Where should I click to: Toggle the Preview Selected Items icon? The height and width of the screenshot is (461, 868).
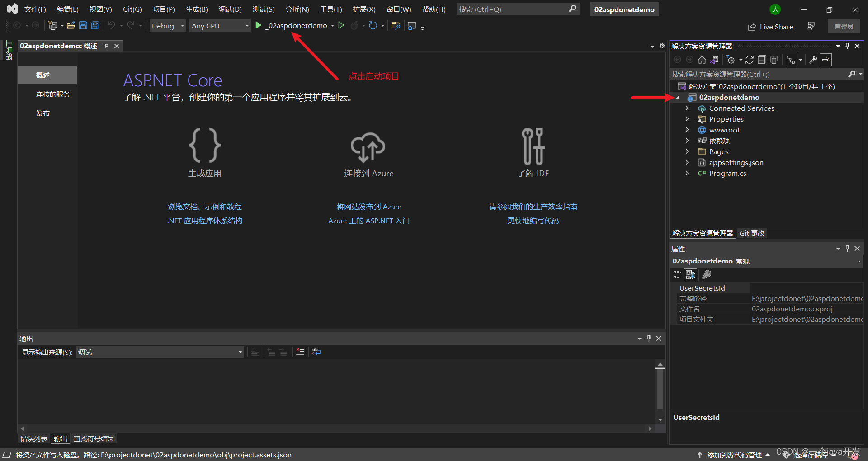click(826, 60)
